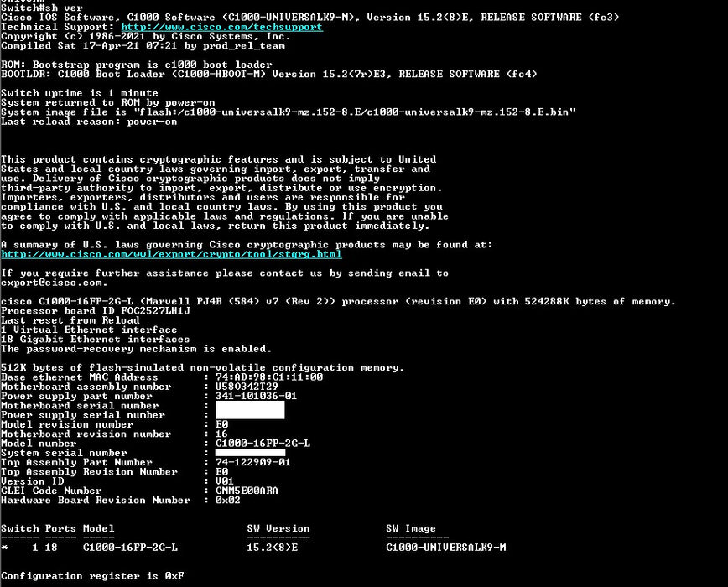Click SW Image value C1000-UNIVERSALK9-M in table

[445, 548]
